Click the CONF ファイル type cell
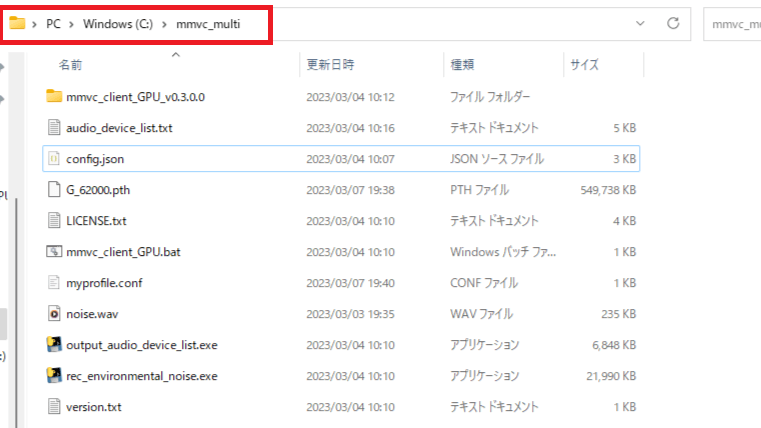 484,283
